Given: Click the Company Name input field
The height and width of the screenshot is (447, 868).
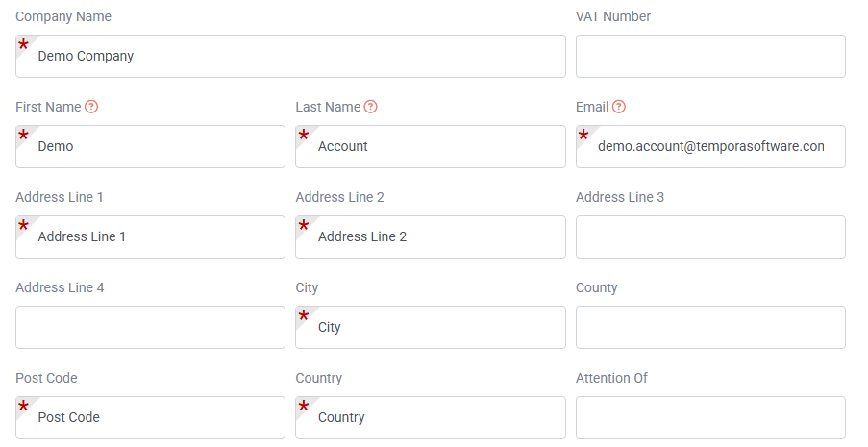Looking at the screenshot, I should click(x=290, y=56).
